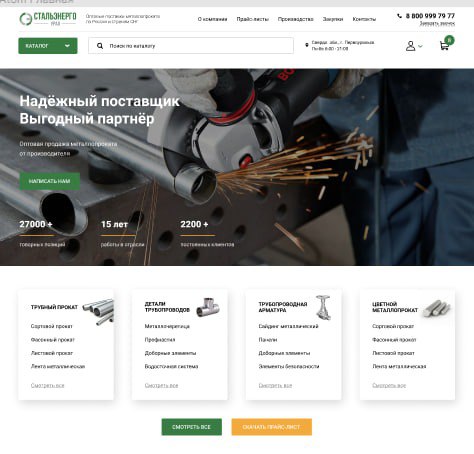
Task: Click the Стальэнерго logo
Action: (x=48, y=19)
